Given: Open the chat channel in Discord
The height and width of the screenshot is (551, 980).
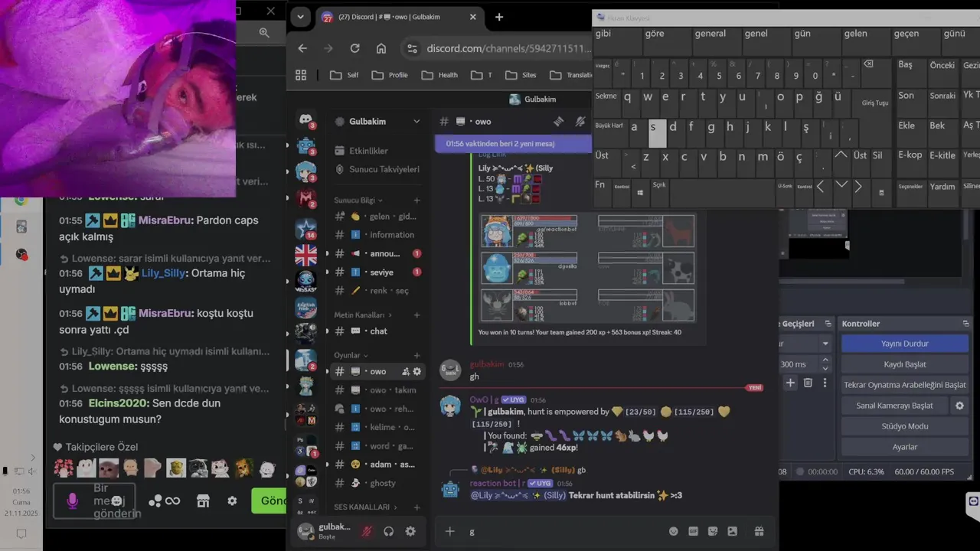Looking at the screenshot, I should [378, 331].
